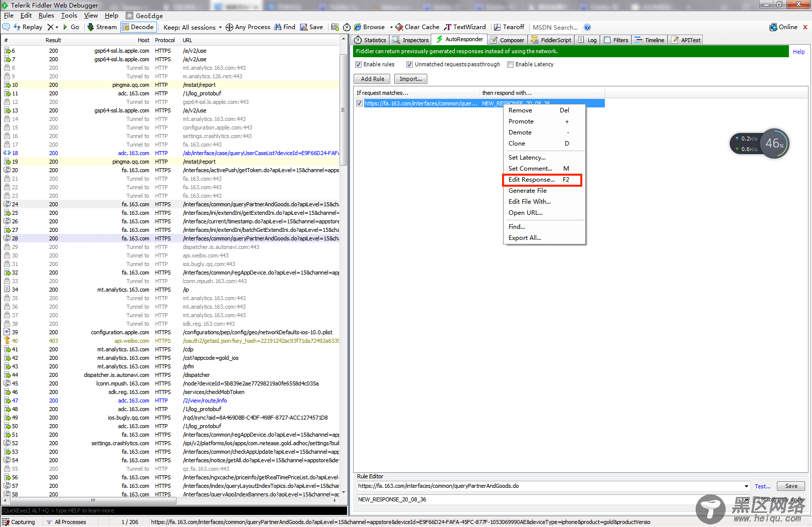Click the Remove sessions X icon
This screenshot has width=812, height=527.
click(x=50, y=27)
